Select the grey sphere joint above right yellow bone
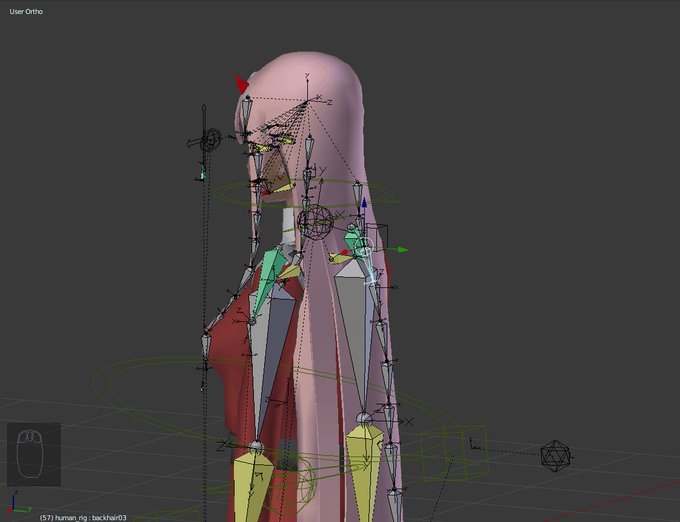 click(x=364, y=419)
